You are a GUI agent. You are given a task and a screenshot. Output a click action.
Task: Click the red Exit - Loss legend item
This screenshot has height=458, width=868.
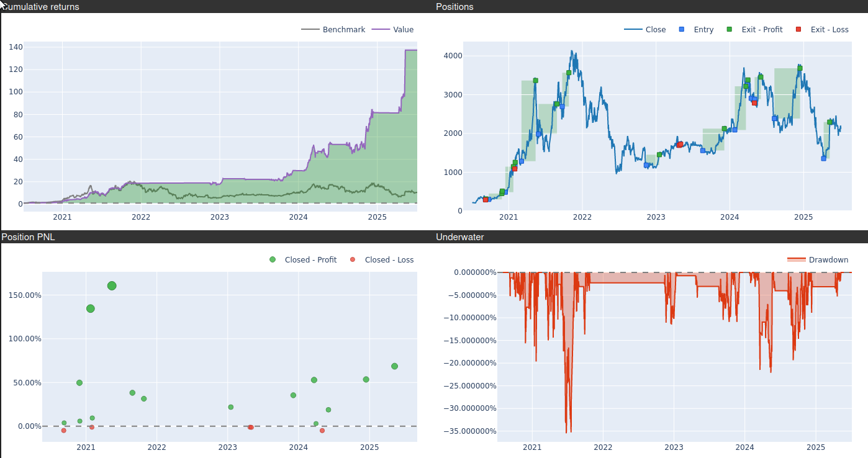pyautogui.click(x=829, y=30)
